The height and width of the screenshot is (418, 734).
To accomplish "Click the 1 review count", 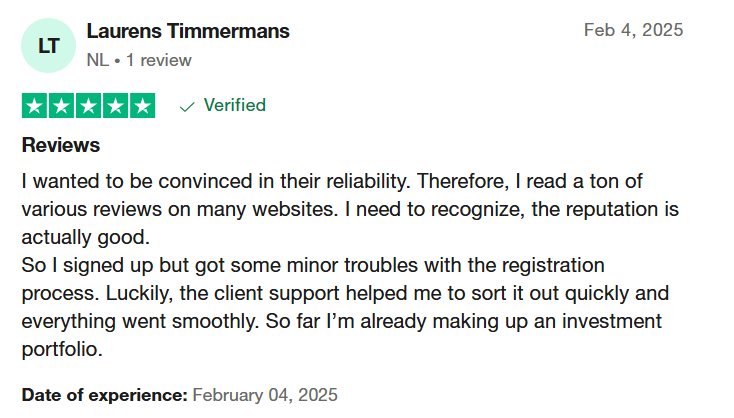I will pyautogui.click(x=159, y=60).
